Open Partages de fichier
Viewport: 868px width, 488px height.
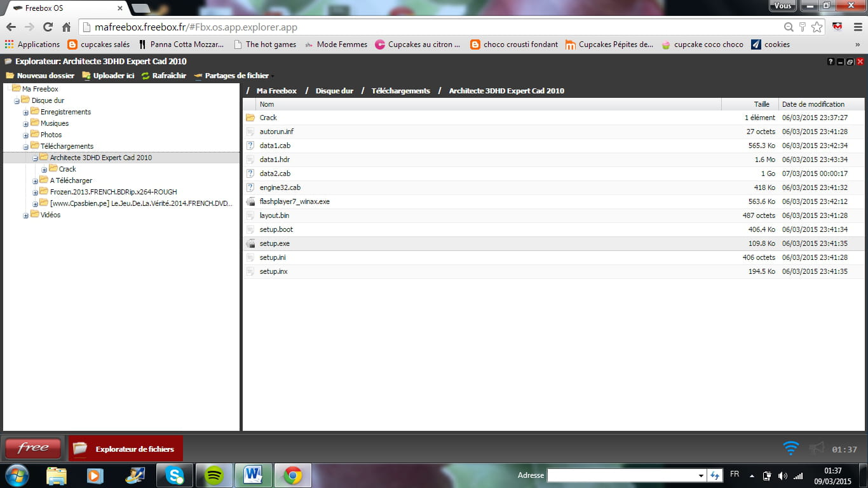231,76
